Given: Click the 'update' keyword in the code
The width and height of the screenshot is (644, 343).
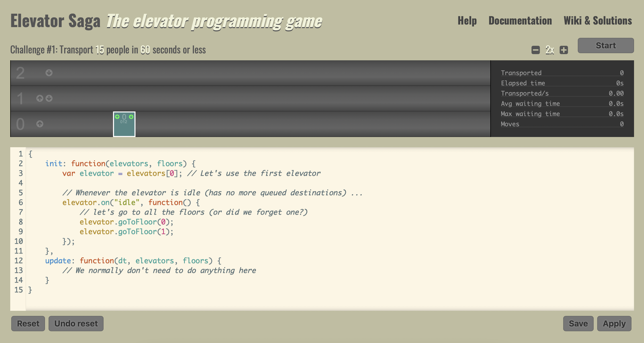Looking at the screenshot, I should point(58,261).
